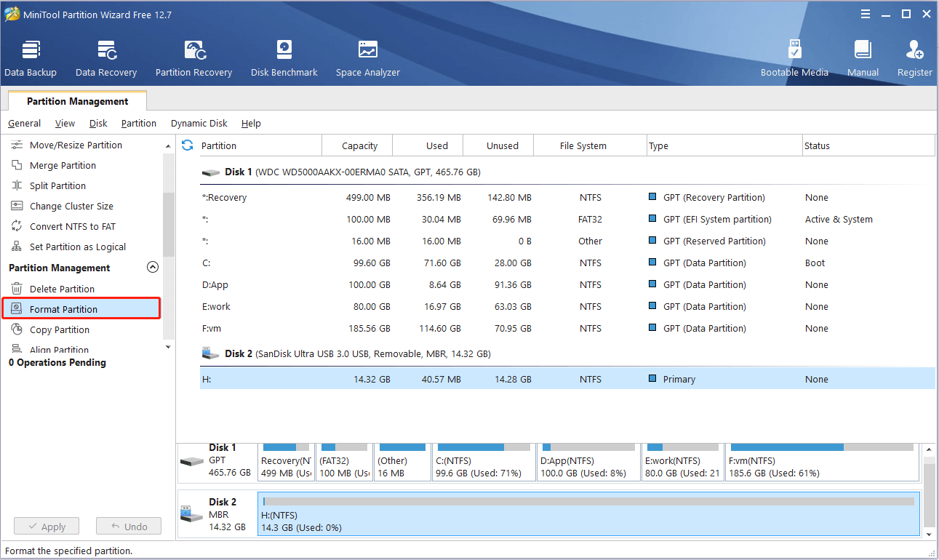Select Set Partition as Logical
939x560 pixels.
pyautogui.click(x=77, y=247)
